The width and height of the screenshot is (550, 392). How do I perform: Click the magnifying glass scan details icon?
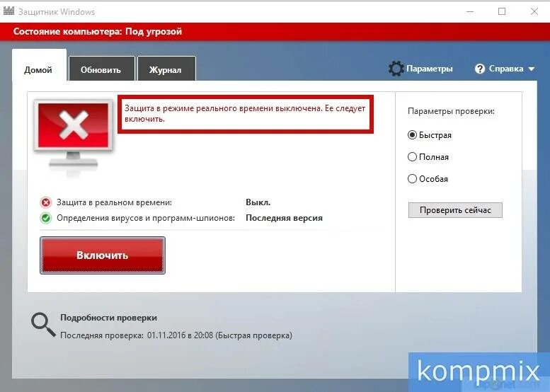[x=43, y=325]
